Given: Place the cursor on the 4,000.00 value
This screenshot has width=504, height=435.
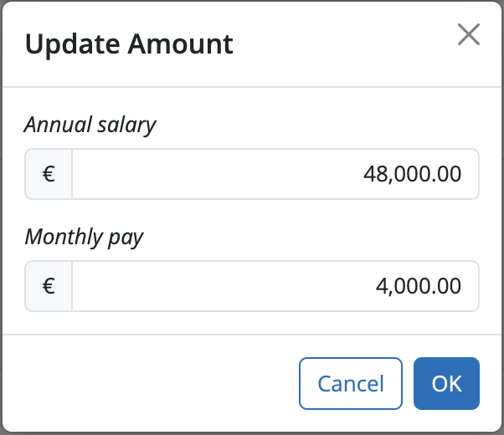Looking at the screenshot, I should pos(419,286).
